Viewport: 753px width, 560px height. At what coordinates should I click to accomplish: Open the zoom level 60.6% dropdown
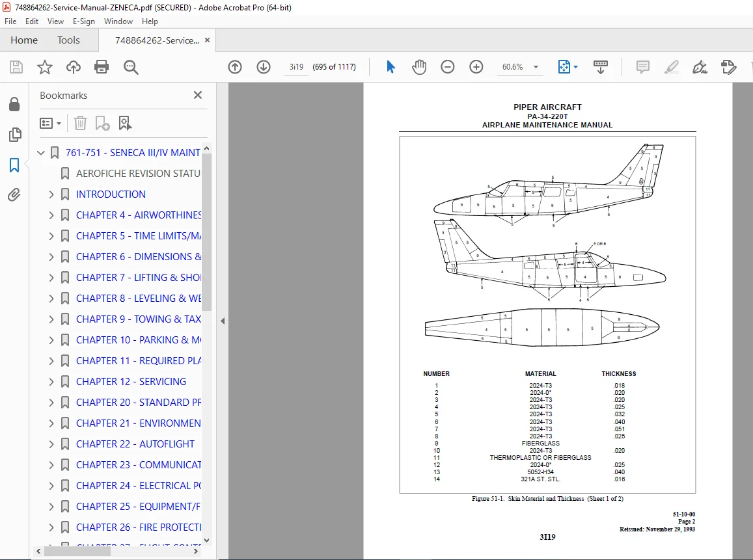click(536, 67)
